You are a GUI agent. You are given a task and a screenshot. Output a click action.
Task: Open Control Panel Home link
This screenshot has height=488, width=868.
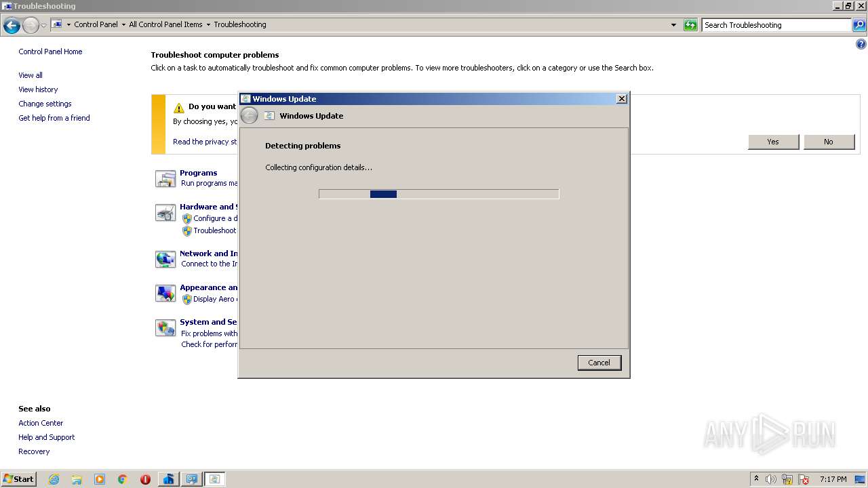[x=50, y=52]
